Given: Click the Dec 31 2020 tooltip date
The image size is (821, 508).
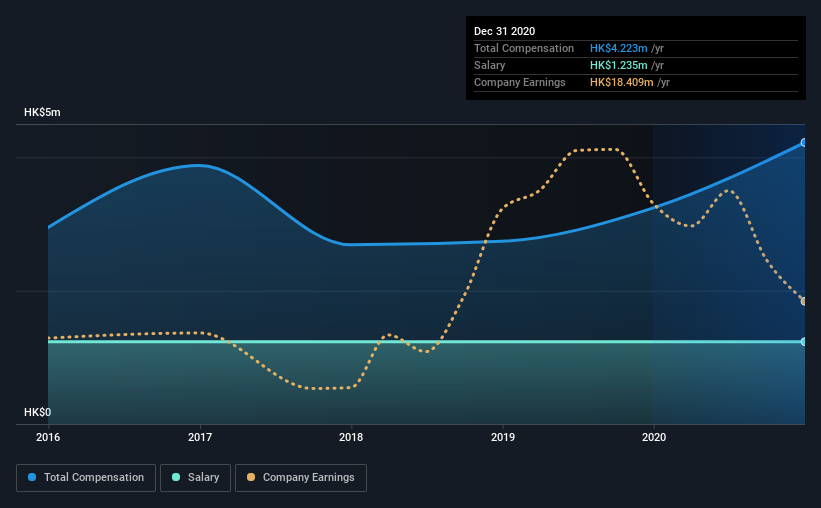Looking at the screenshot, I should 504,31.
